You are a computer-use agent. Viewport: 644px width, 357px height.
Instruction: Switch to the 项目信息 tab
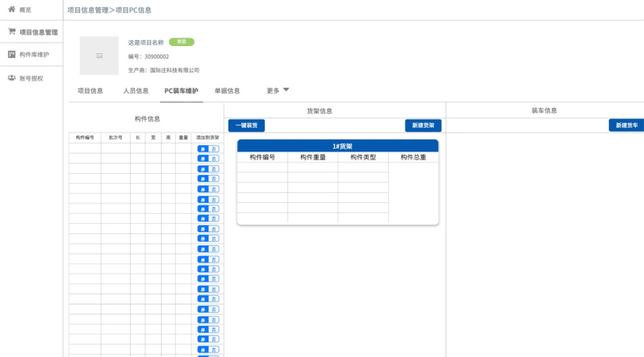click(90, 91)
